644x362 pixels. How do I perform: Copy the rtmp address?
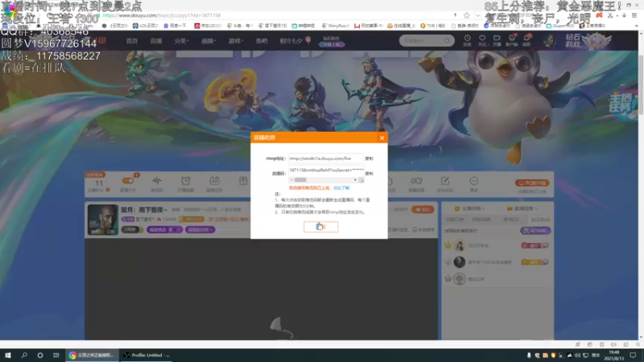(369, 158)
